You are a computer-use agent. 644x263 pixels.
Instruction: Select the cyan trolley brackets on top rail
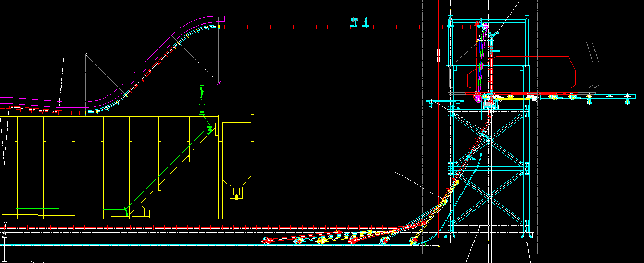point(360,22)
